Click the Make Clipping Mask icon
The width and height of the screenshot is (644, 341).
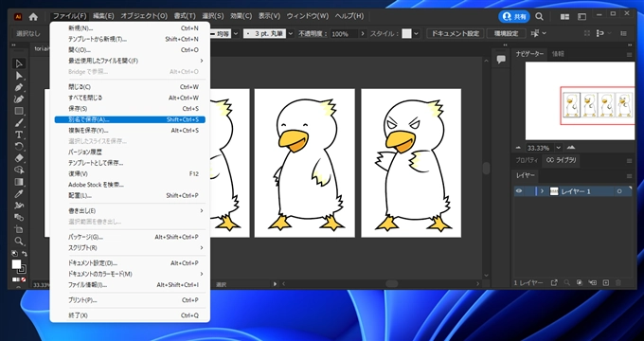click(580, 282)
